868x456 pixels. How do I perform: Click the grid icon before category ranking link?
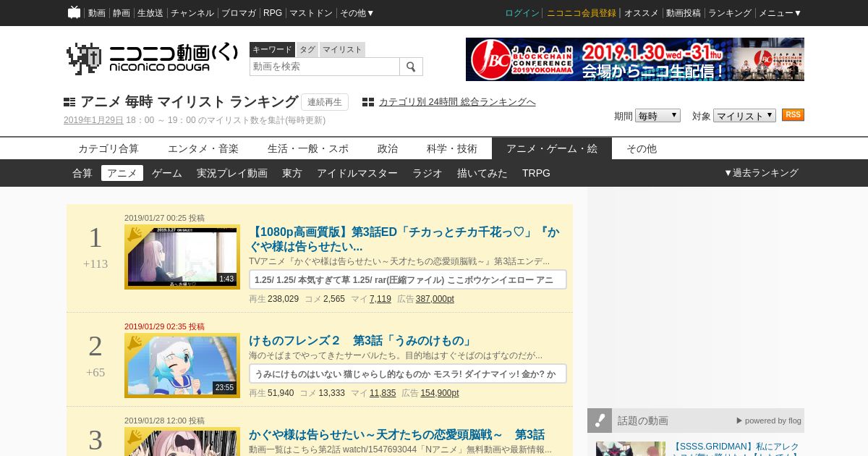368,102
